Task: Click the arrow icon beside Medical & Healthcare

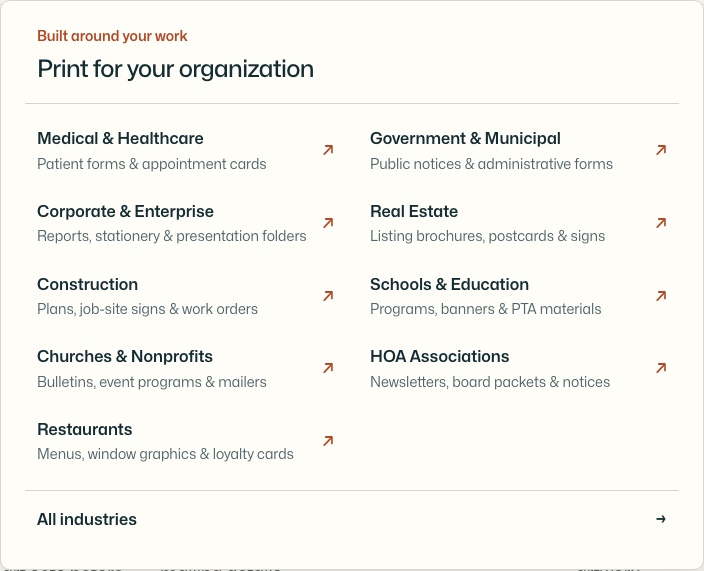Action: click(328, 150)
